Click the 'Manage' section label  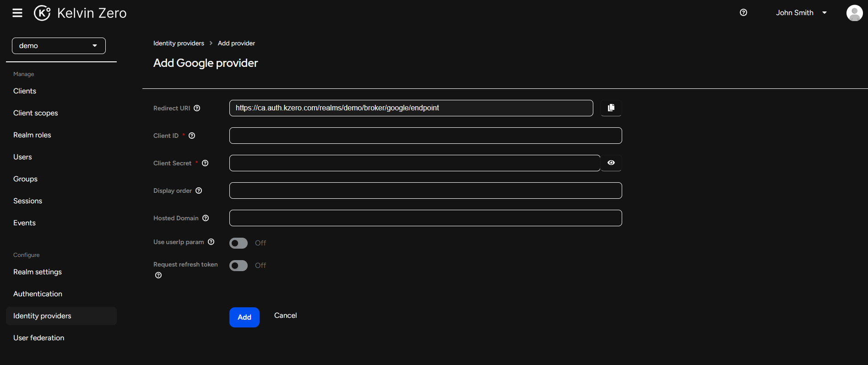pos(24,74)
